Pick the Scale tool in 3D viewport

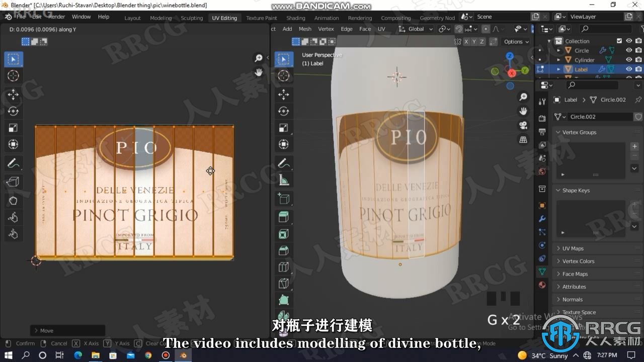[x=284, y=128]
